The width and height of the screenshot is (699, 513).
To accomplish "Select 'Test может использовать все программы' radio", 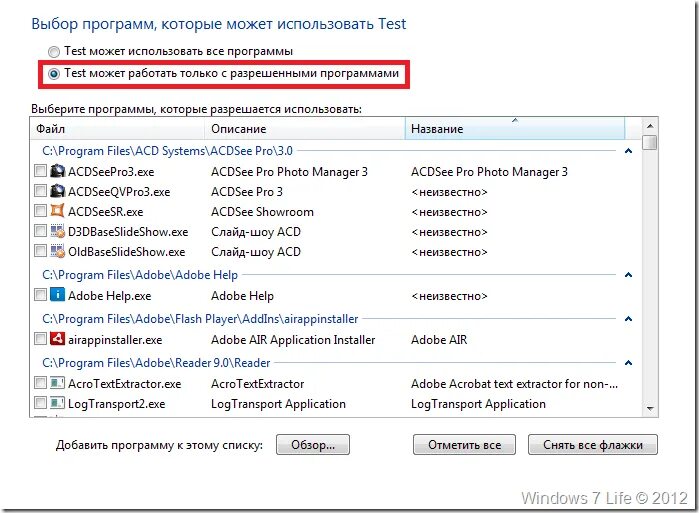I will [53, 51].
